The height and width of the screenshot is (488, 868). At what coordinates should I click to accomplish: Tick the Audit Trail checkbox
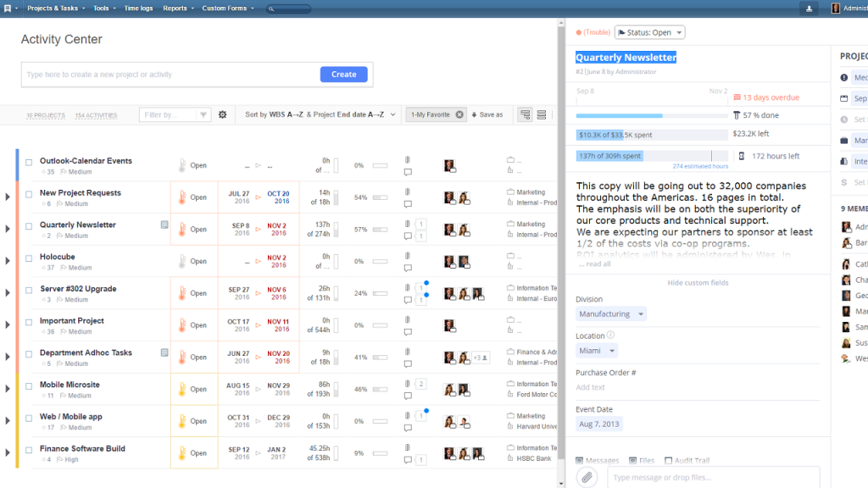(x=669, y=461)
